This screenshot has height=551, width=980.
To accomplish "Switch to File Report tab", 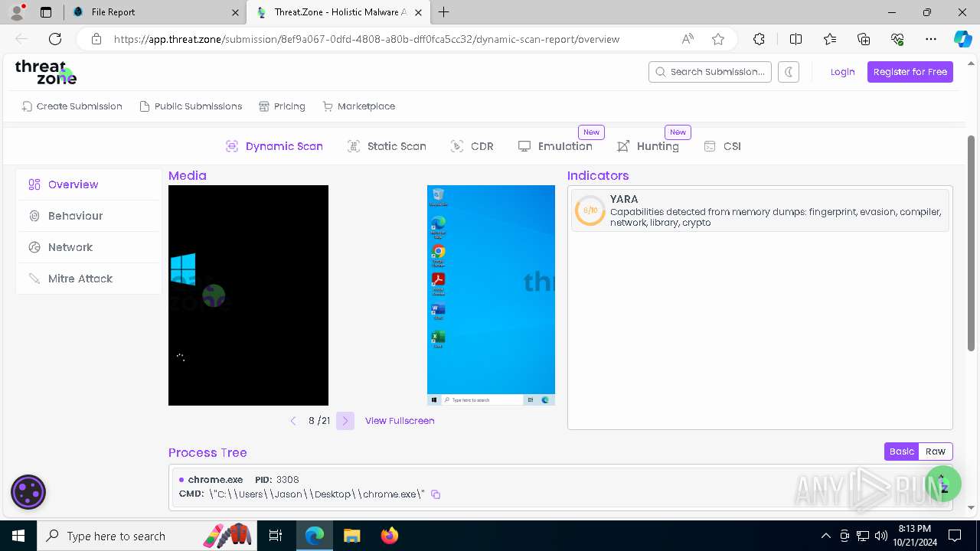I will pyautogui.click(x=154, y=12).
